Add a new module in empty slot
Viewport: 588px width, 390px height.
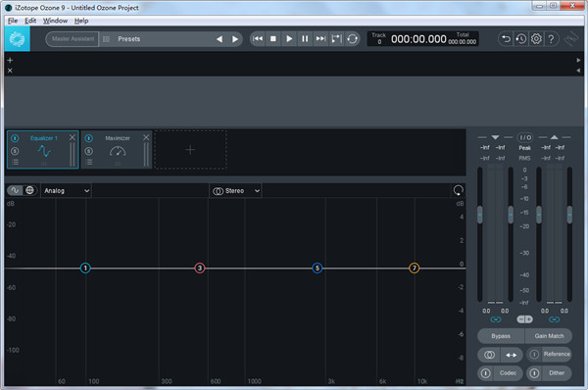190,150
